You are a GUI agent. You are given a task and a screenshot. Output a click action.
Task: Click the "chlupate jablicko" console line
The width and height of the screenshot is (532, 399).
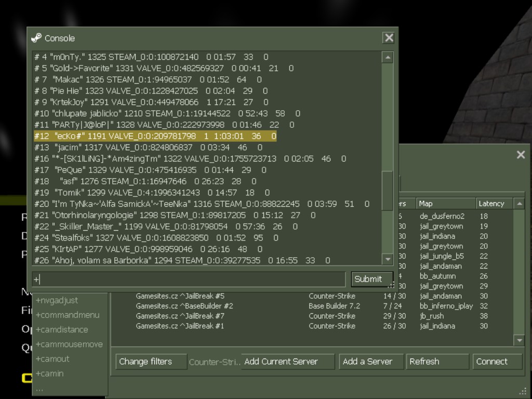tap(167, 113)
